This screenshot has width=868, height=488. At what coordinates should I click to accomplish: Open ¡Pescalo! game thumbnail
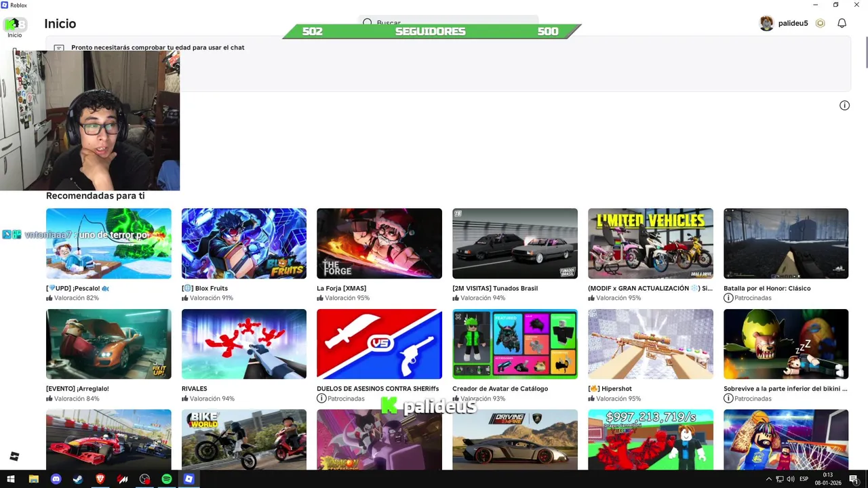pos(108,243)
